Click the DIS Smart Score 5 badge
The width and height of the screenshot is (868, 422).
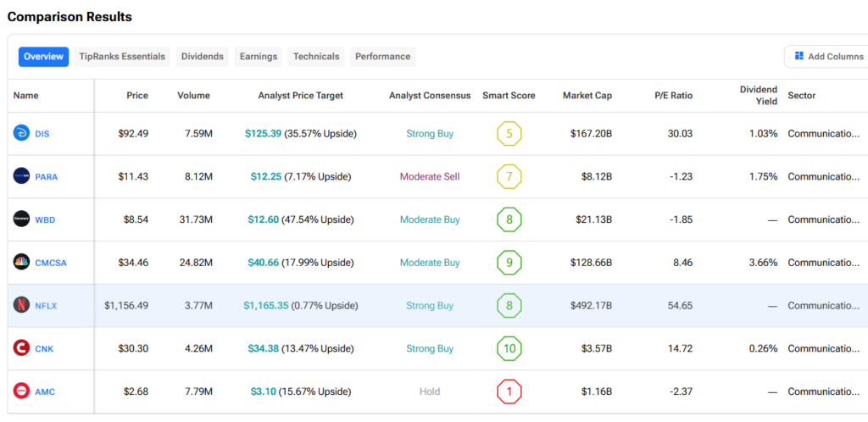pyautogui.click(x=509, y=133)
